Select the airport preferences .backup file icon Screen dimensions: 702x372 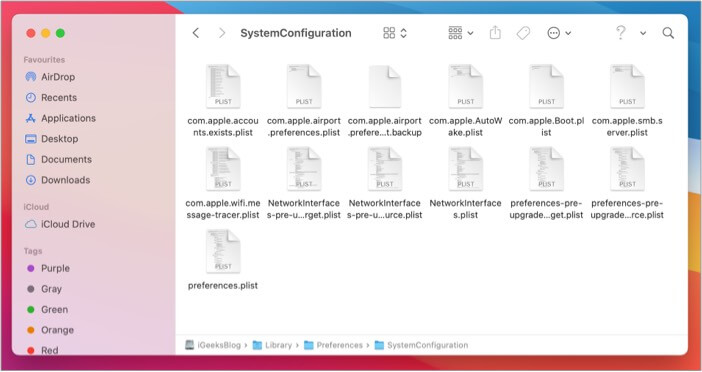(385, 86)
